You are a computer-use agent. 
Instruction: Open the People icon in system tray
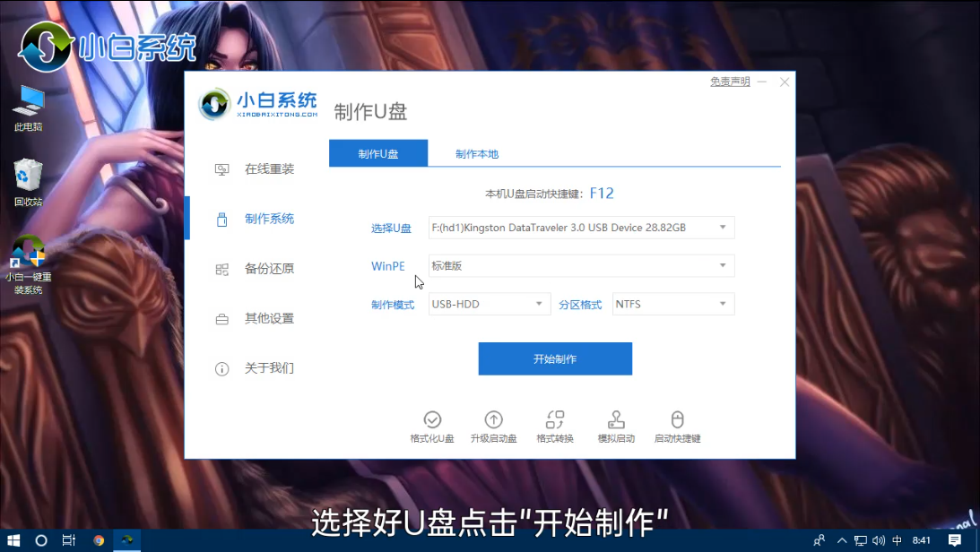tap(819, 540)
